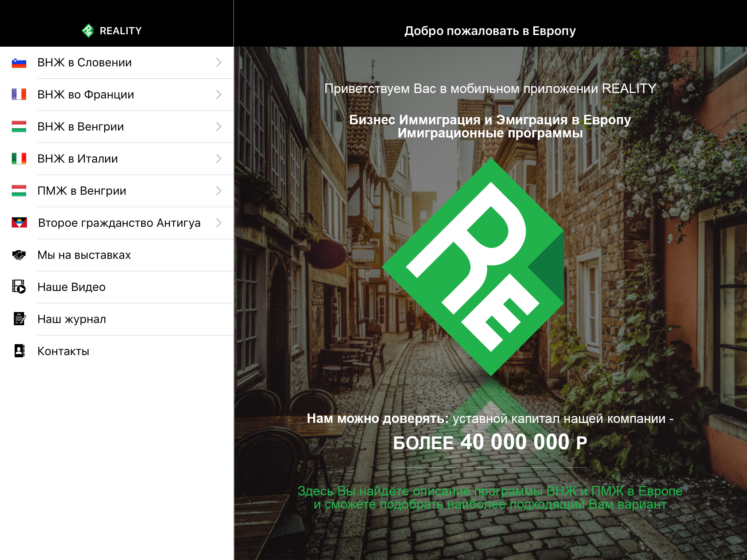Expand chevron for ВНЖ в Словении
Image resolution: width=747 pixels, height=560 pixels.
(x=218, y=63)
